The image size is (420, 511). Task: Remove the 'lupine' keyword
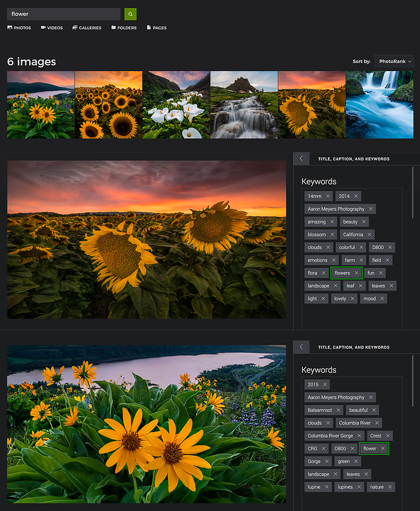326,487
